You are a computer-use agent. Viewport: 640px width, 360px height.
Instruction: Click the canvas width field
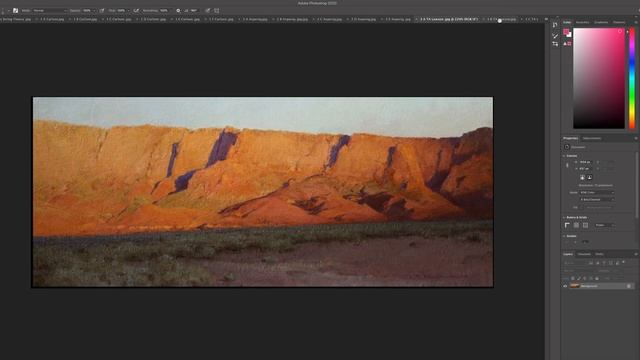pos(585,162)
